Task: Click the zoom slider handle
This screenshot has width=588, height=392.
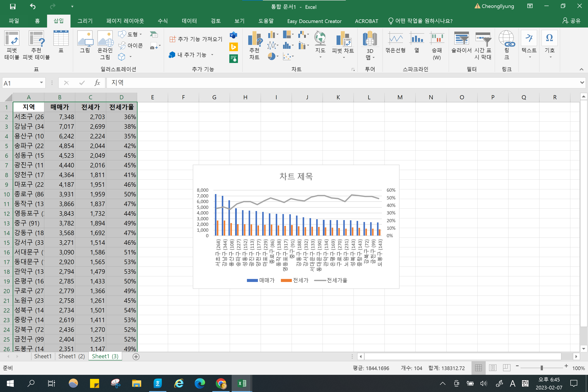Action: (542, 368)
